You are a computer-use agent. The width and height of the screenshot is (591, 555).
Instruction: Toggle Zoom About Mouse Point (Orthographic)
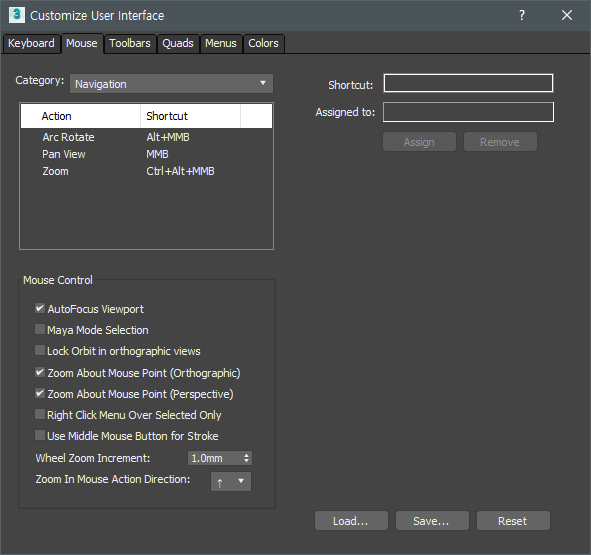coord(40,373)
